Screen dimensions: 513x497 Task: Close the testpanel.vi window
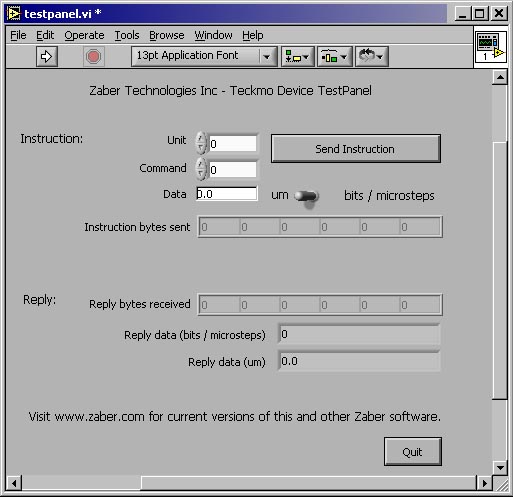[499, 14]
